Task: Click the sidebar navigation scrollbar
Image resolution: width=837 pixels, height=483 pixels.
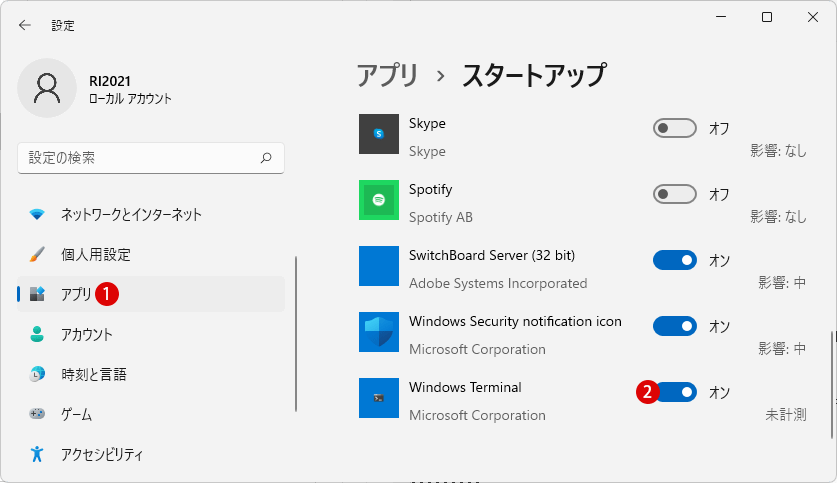Action: (296, 334)
